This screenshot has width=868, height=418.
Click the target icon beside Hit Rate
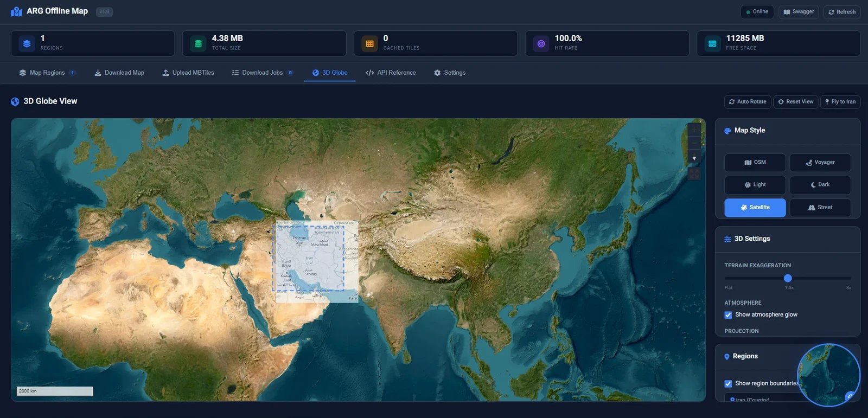(541, 43)
